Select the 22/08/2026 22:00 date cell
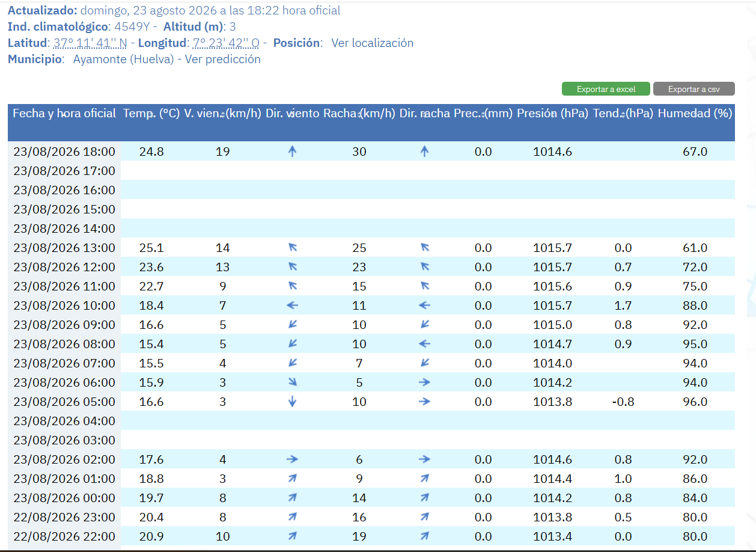 (64, 536)
